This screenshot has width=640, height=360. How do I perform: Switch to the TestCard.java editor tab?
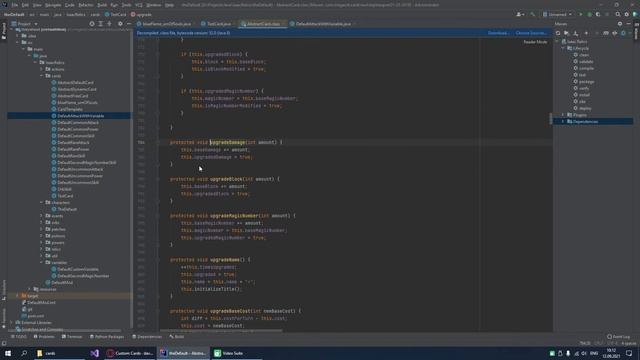point(218,24)
